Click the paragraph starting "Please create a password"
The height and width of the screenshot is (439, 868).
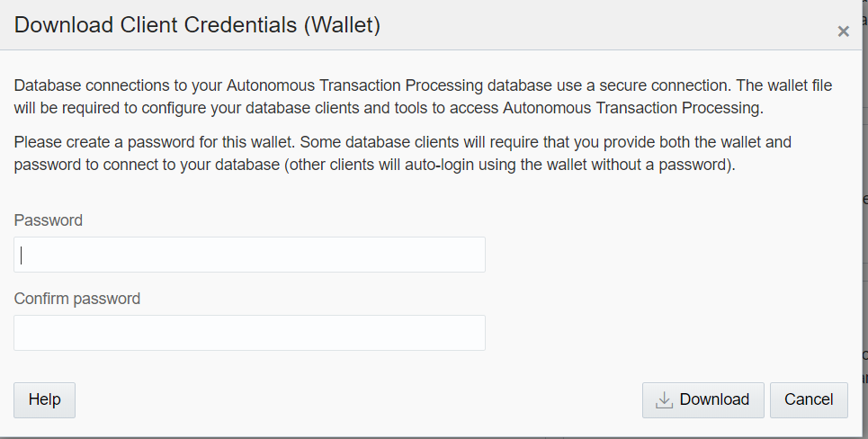click(x=402, y=153)
